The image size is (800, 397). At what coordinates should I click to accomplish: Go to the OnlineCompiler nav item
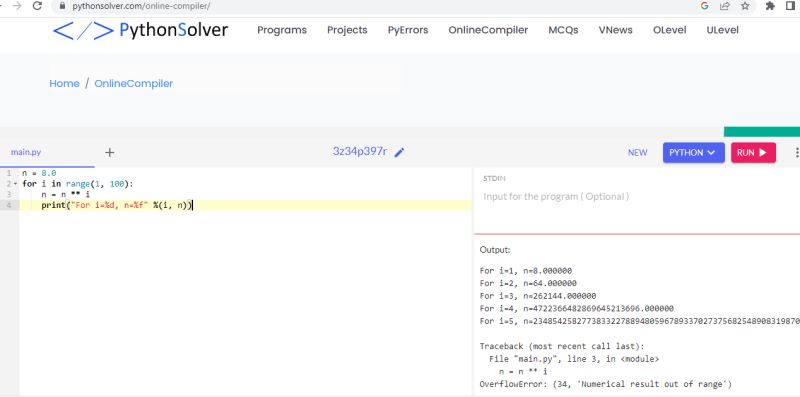(x=488, y=30)
